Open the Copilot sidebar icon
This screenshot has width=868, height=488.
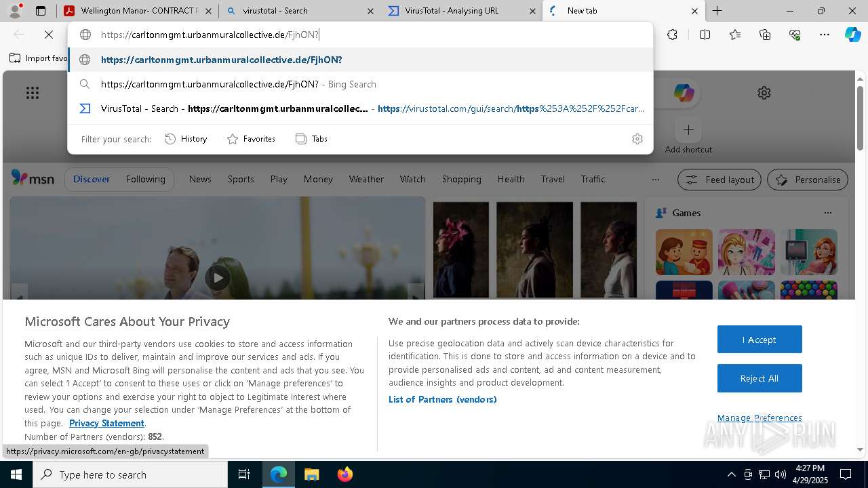point(852,35)
